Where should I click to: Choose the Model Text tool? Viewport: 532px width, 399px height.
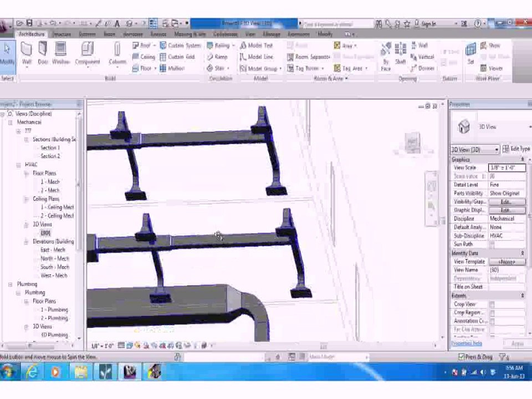click(x=257, y=45)
